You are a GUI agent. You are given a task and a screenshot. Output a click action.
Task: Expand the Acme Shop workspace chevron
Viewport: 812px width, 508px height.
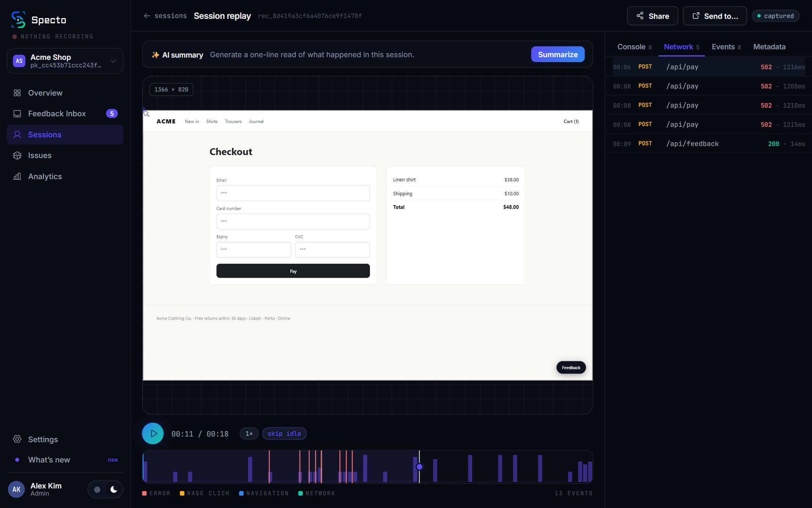click(x=113, y=61)
